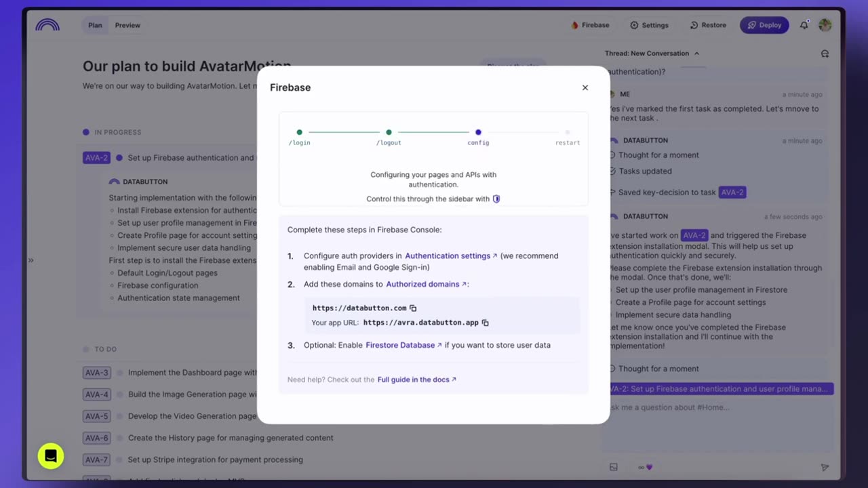868x488 pixels.
Task: Open the Firestore Database link
Action: tap(403, 345)
